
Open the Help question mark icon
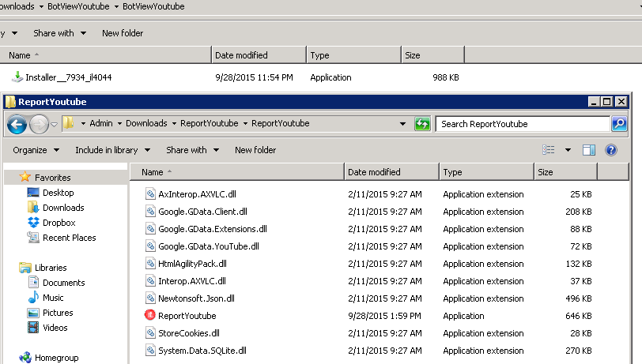610,150
